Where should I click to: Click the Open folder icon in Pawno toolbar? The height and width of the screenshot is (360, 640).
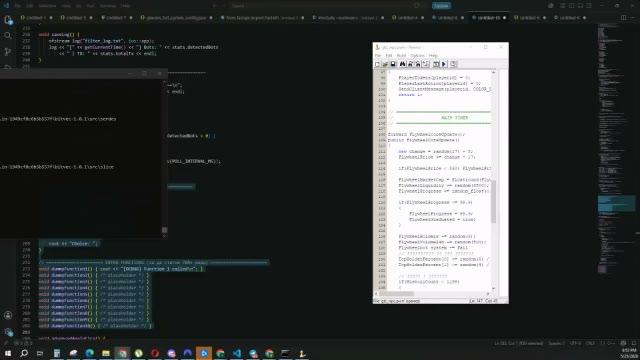(385, 64)
